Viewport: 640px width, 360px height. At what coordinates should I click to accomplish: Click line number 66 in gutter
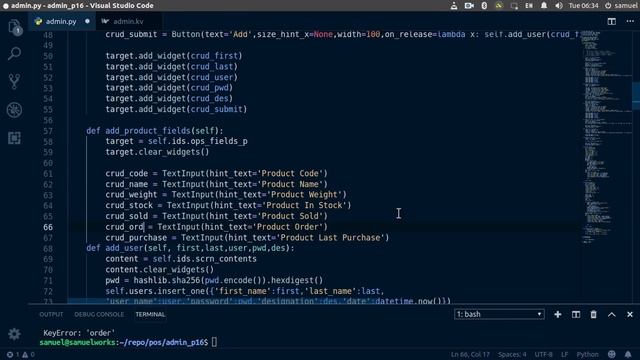48,227
